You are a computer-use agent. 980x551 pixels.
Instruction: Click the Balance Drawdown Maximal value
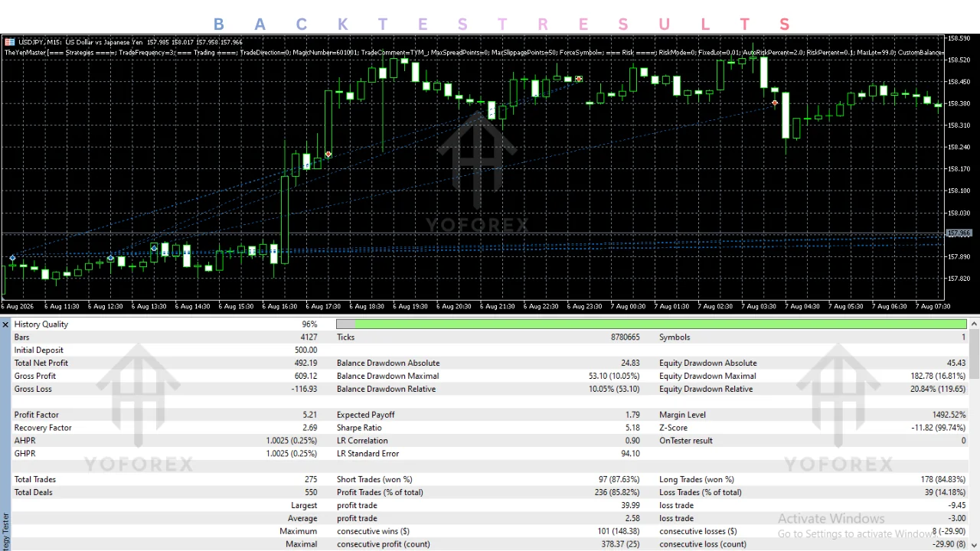(614, 377)
